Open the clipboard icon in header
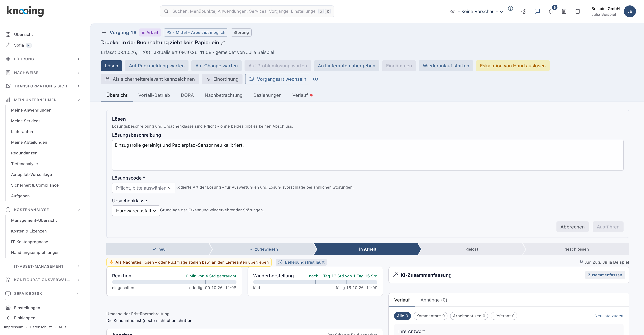 tap(577, 11)
